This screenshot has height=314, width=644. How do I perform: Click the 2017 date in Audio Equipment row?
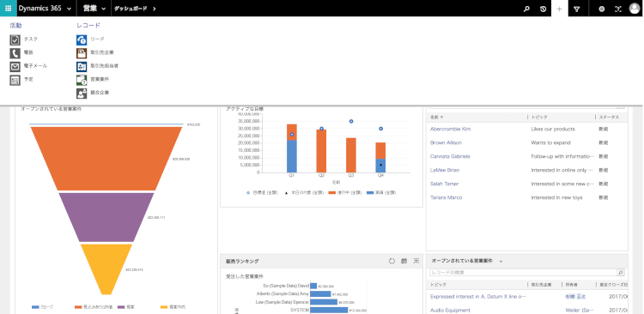click(x=618, y=311)
